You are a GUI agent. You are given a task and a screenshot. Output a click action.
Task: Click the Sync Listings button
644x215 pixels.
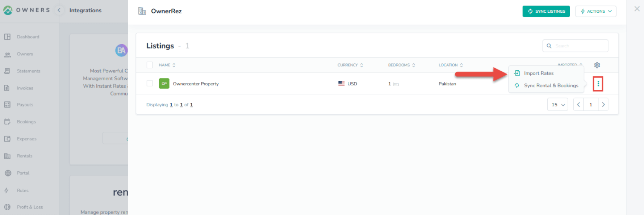(x=546, y=11)
